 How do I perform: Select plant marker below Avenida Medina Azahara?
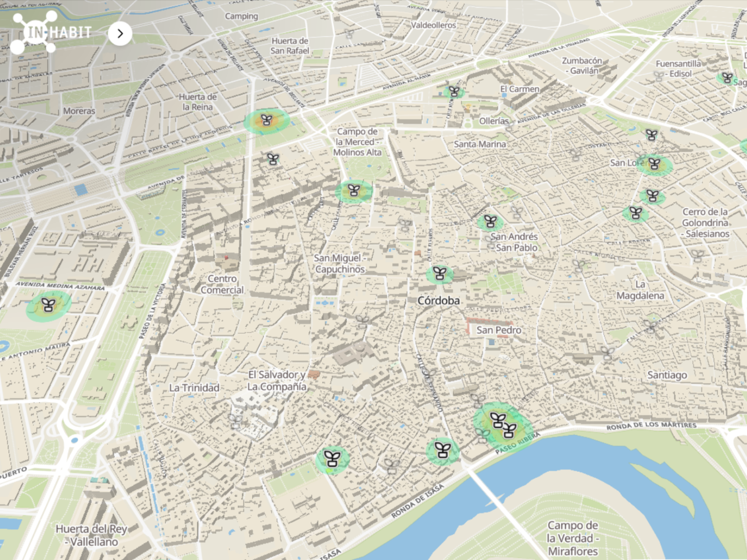pos(49,305)
